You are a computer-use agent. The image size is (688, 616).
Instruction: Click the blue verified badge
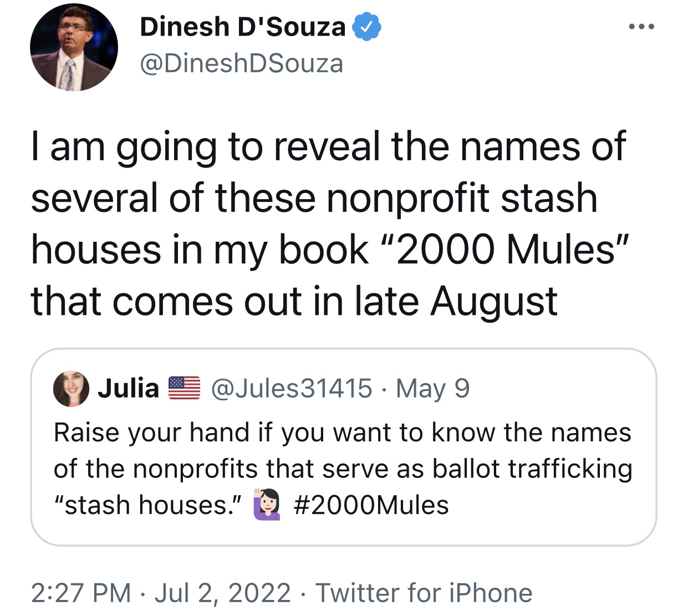tap(366, 27)
